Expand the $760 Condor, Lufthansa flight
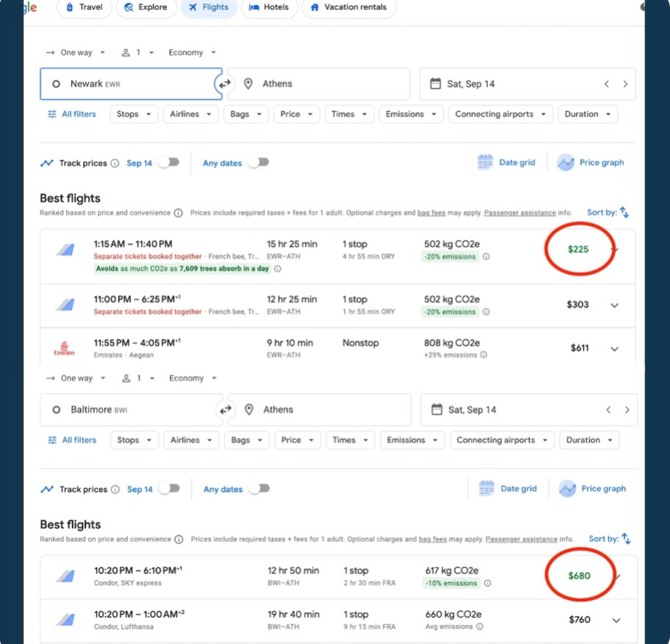670x644 pixels. [x=616, y=621]
